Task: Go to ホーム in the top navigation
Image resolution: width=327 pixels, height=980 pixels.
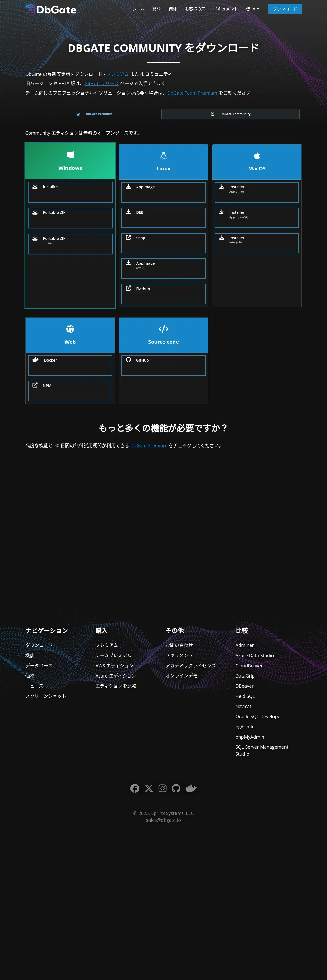Action: click(x=138, y=9)
